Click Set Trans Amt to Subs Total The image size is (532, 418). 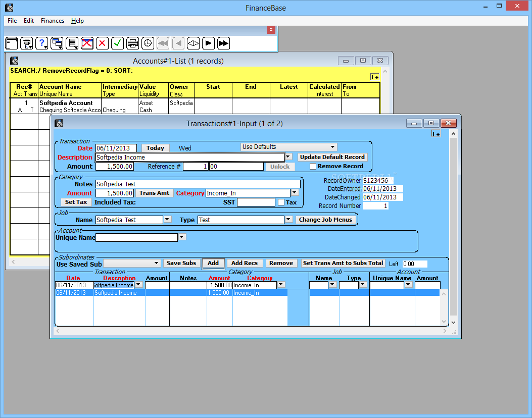(x=343, y=263)
